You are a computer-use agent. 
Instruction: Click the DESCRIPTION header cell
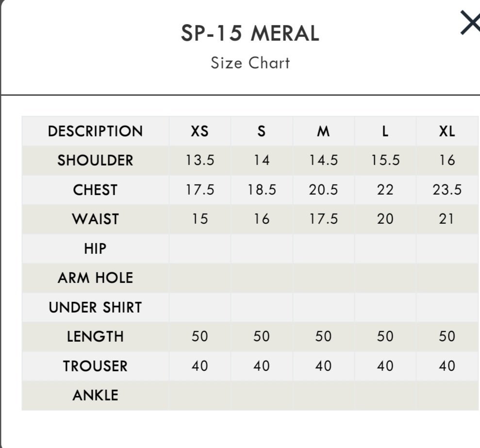pyautogui.click(x=95, y=132)
